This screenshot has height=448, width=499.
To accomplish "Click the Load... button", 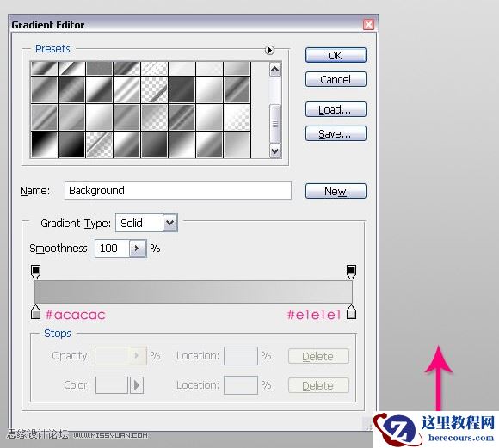I will click(336, 109).
